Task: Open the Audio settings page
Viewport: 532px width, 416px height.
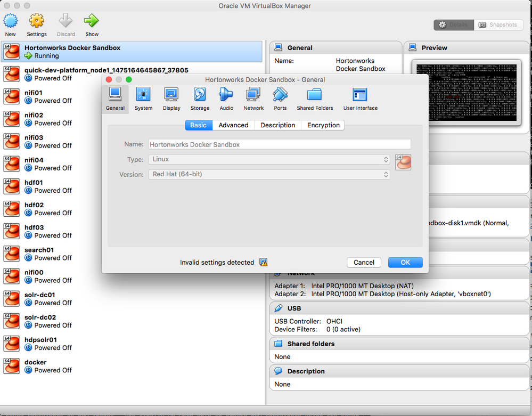Action: pyautogui.click(x=226, y=99)
